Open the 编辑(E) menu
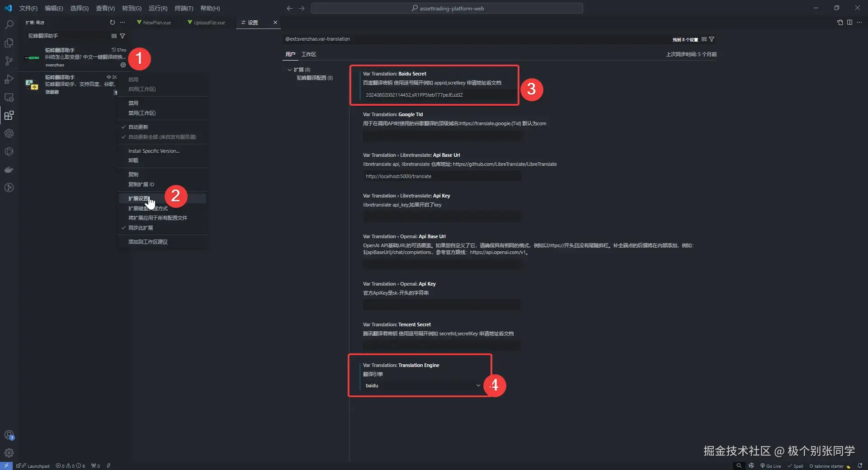Image resolution: width=868 pixels, height=470 pixels. click(54, 8)
